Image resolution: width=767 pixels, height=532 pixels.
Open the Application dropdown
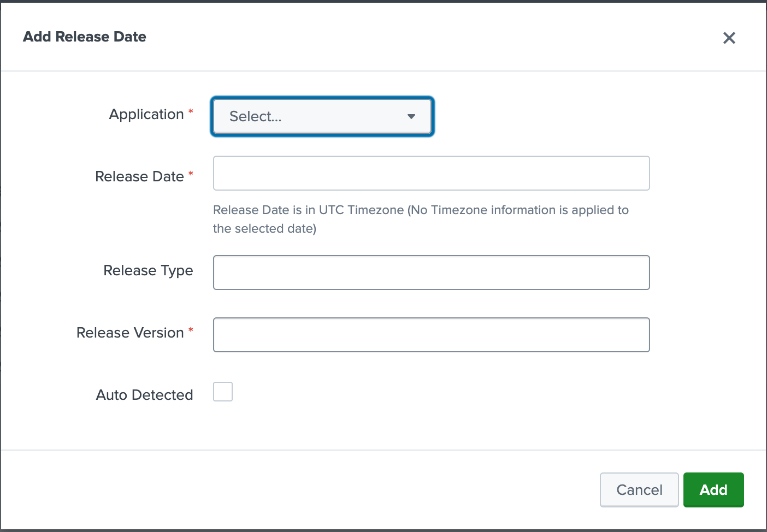322,116
